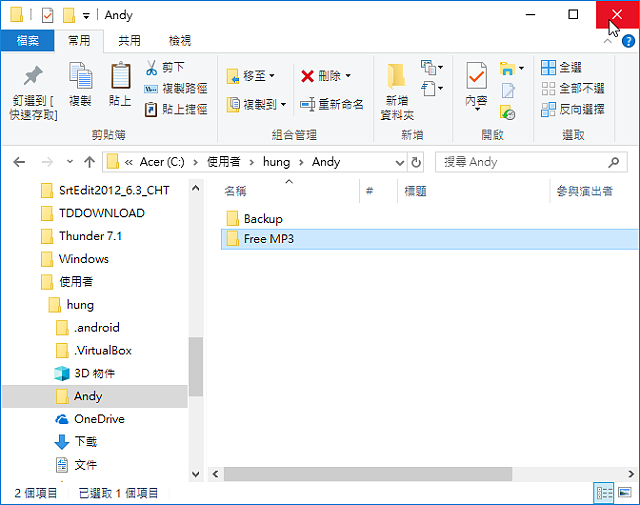This screenshot has width=640, height=505.
Task: Switch to the 檢視 (View) tab
Action: [180, 40]
